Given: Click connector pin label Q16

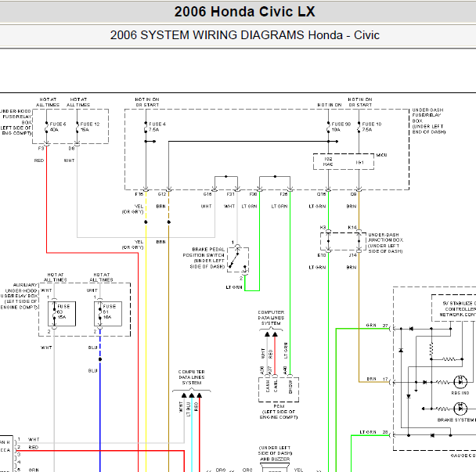Looking at the screenshot, I should pos(322,194).
